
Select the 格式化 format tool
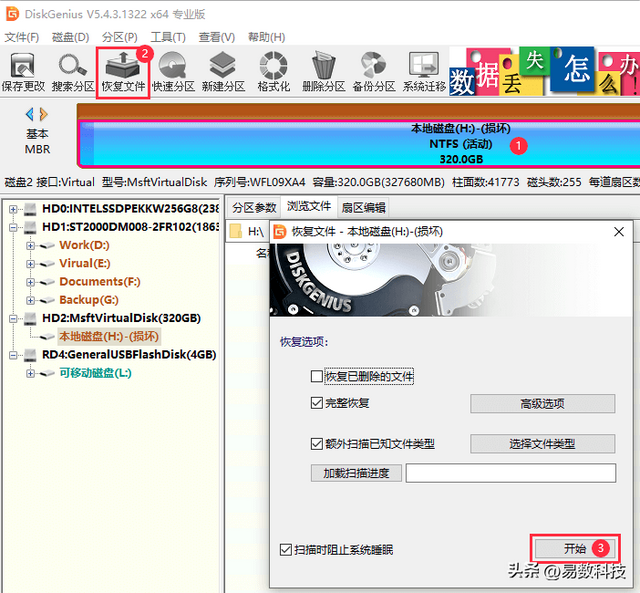click(273, 72)
